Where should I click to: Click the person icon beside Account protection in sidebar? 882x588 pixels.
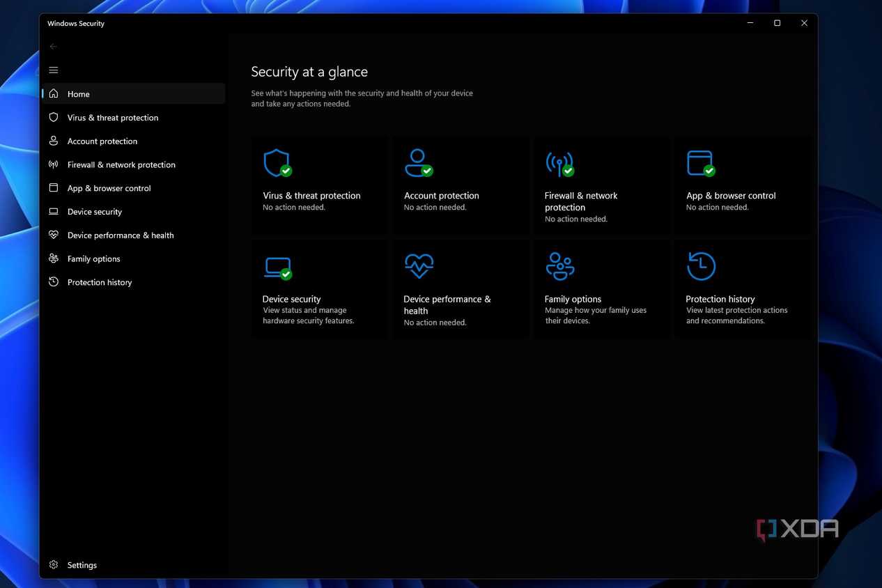tap(54, 141)
